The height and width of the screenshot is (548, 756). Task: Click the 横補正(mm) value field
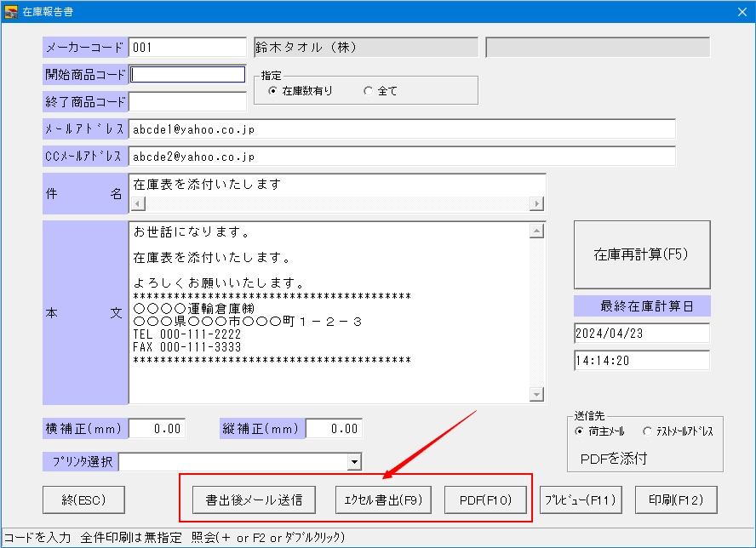coord(157,429)
